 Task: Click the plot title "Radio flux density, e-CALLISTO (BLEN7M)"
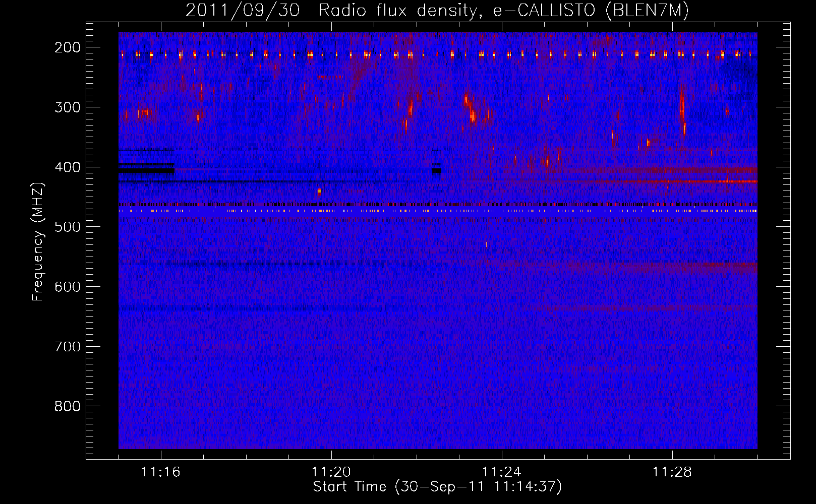503,11
